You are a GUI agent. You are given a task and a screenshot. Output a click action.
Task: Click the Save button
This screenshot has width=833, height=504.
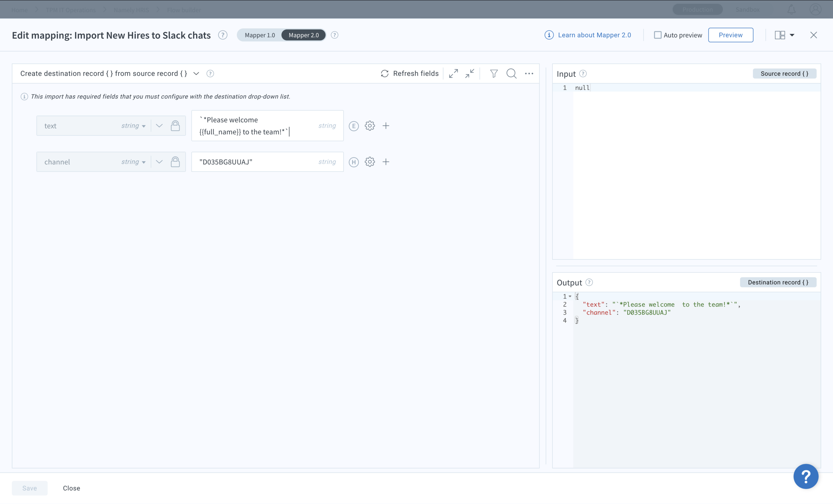[30, 488]
